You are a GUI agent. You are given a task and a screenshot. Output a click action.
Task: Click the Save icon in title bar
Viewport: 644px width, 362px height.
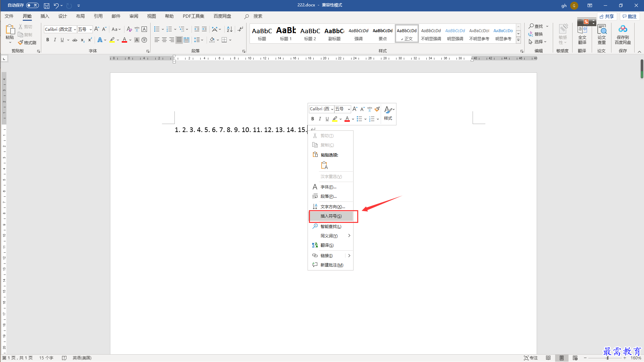point(47,6)
